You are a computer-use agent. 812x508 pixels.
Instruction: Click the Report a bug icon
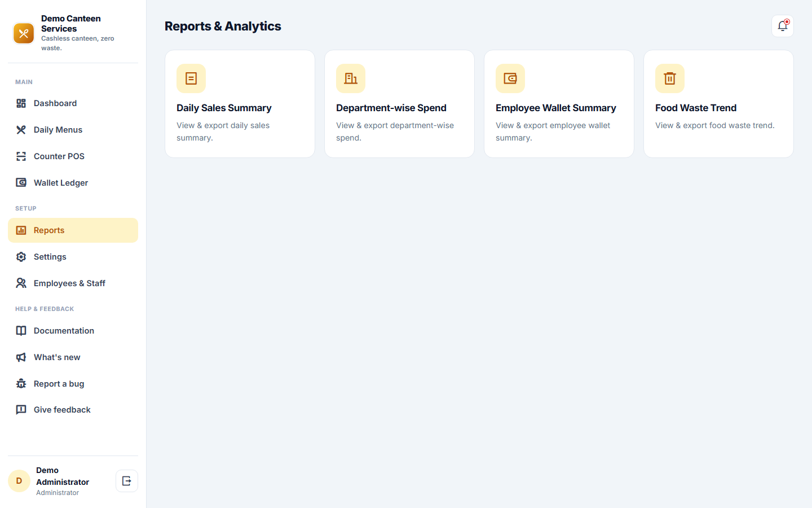click(21, 384)
